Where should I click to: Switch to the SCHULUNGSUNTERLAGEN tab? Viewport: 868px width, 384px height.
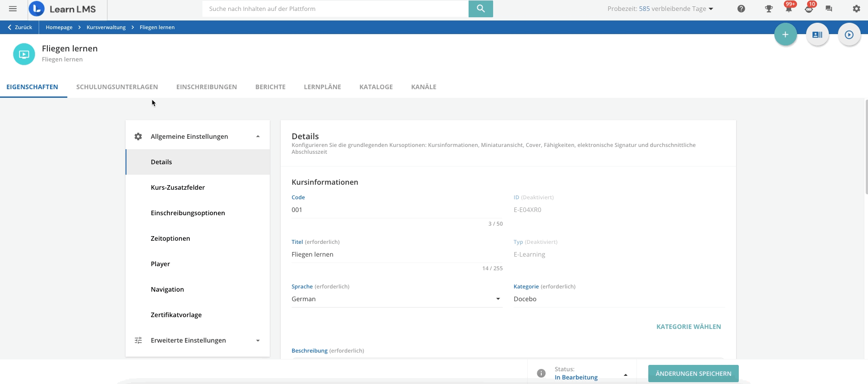coord(117,87)
